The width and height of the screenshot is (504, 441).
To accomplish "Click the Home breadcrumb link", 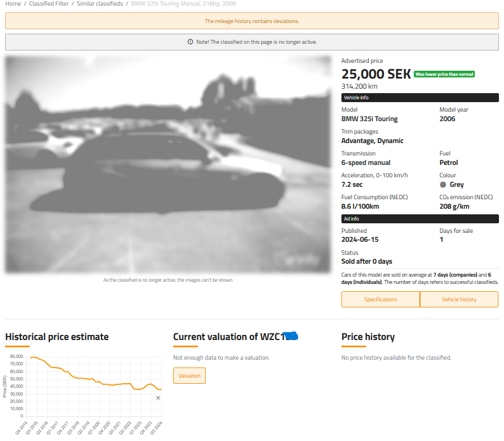I will click(x=13, y=4).
